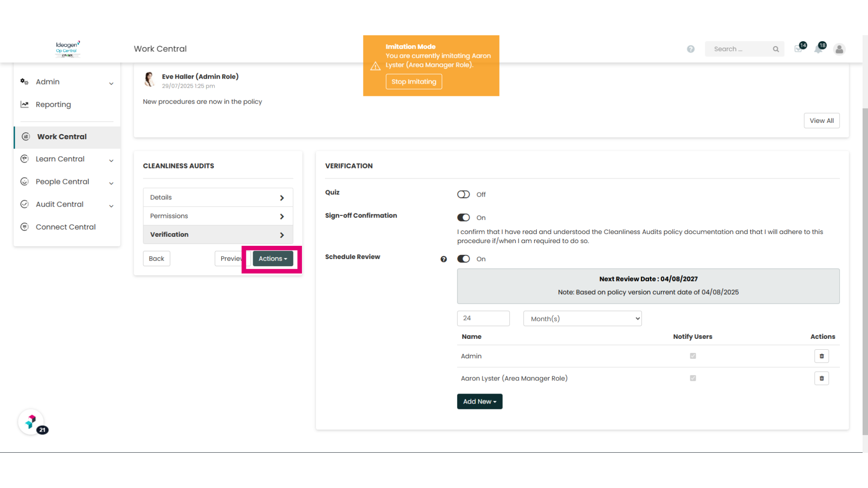Open notifications bell with badge 18

click(x=818, y=49)
